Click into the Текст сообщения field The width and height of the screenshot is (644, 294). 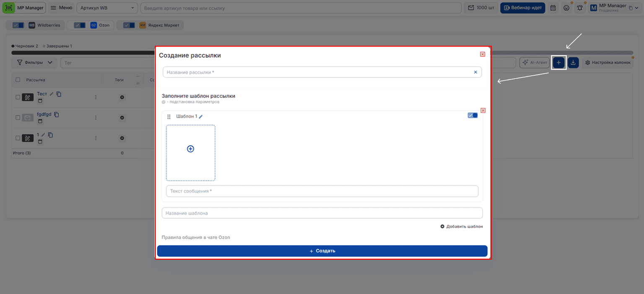(322, 191)
